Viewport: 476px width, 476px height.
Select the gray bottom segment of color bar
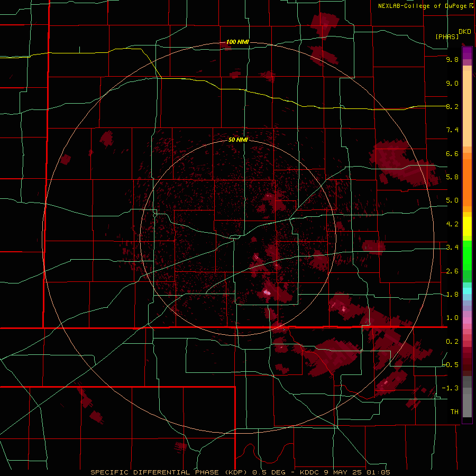467,402
